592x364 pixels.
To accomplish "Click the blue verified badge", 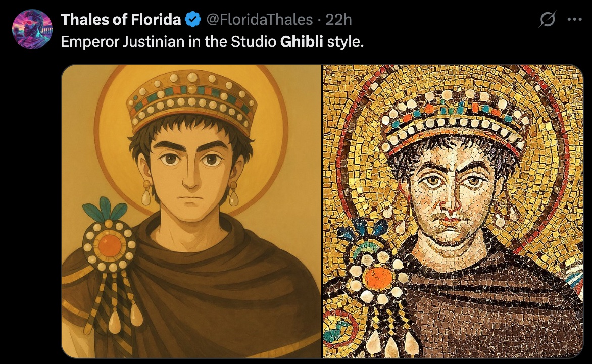I will pyautogui.click(x=191, y=20).
